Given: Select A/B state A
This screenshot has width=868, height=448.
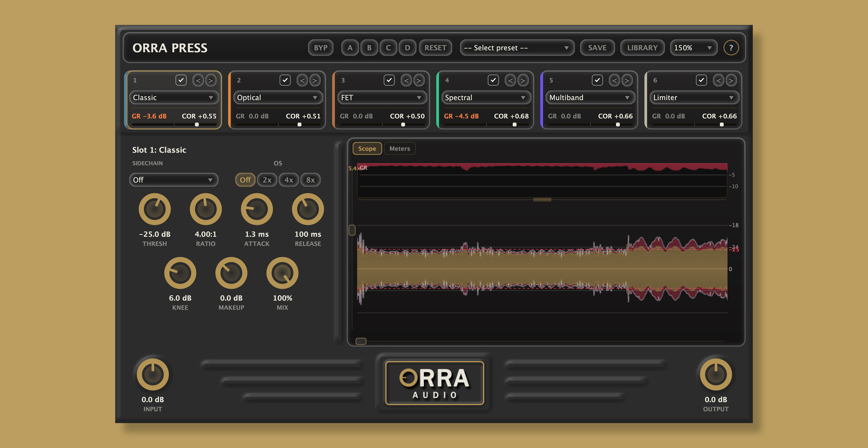Looking at the screenshot, I should tap(350, 48).
